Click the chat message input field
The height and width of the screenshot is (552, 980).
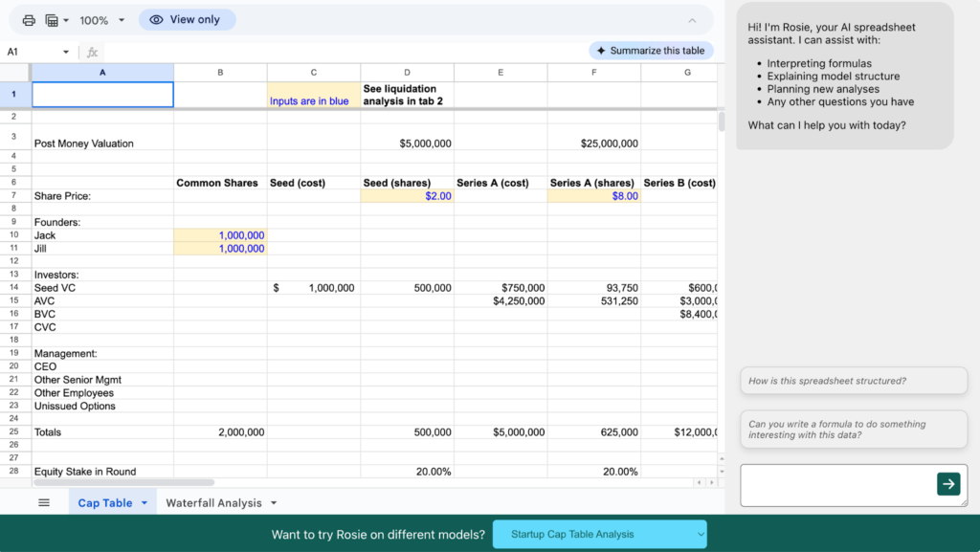[x=836, y=485]
